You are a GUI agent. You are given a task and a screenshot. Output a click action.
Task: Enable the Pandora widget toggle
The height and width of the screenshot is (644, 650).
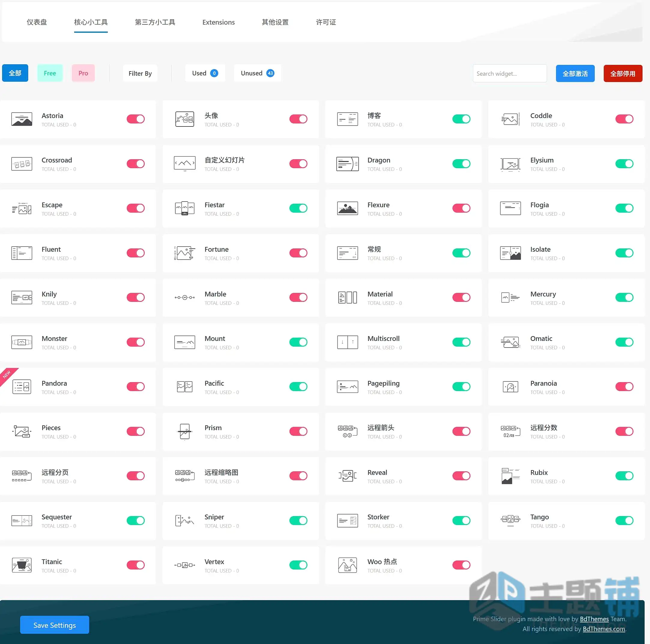pos(136,387)
